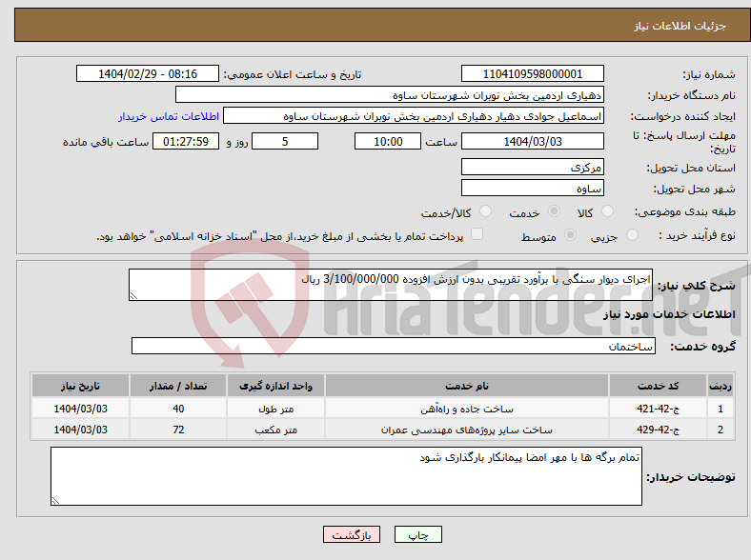751x560 pixels.
Task: Click the تعداد / مقدار column header
Action: [178, 386]
